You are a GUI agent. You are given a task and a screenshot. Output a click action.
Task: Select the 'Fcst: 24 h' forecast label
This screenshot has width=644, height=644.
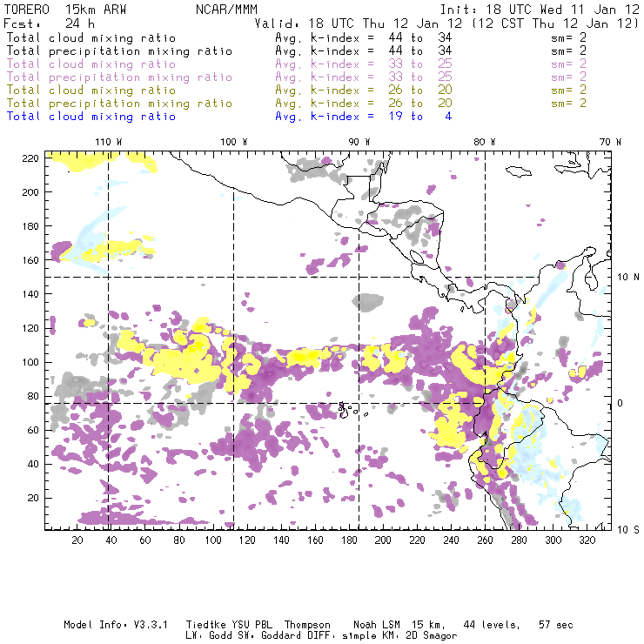[x=49, y=23]
